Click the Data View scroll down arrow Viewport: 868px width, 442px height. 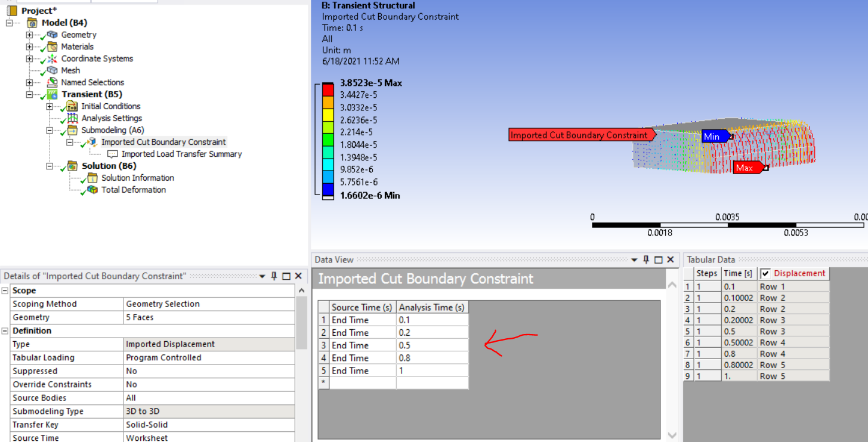coord(672,435)
